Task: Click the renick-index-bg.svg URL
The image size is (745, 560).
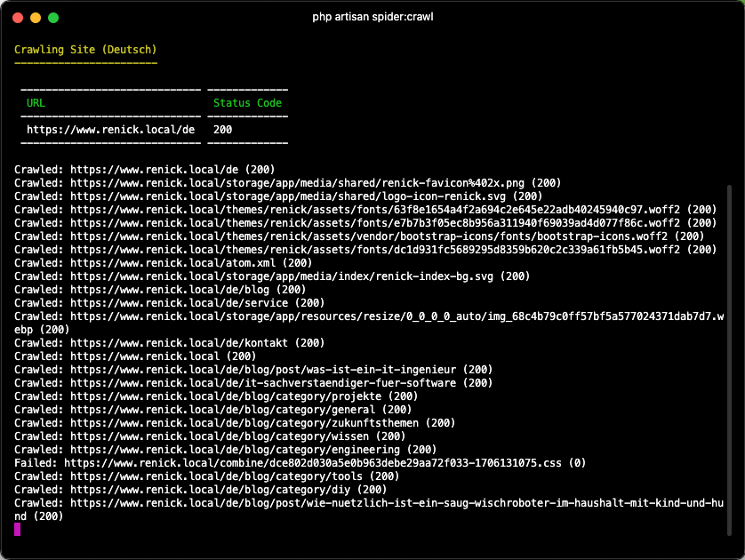Action: pos(282,276)
